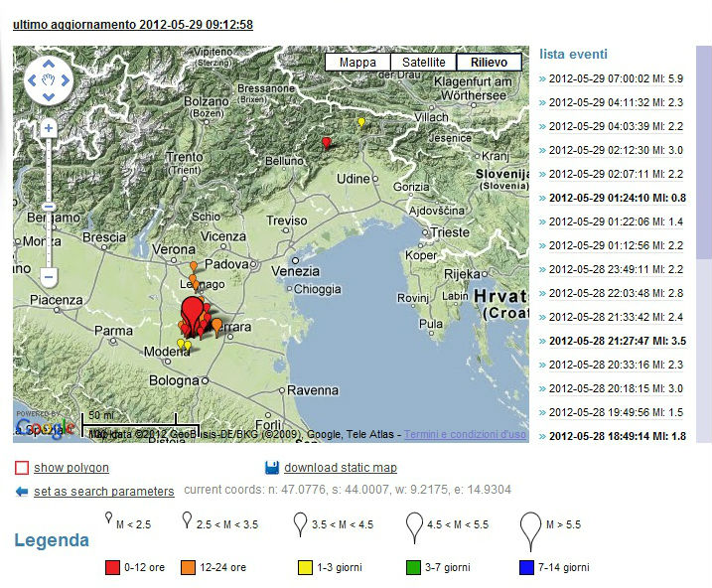712x588 pixels.
Task: Open event 2012-05-28 20:33:16 Ml: 2.3
Action: tap(616, 366)
